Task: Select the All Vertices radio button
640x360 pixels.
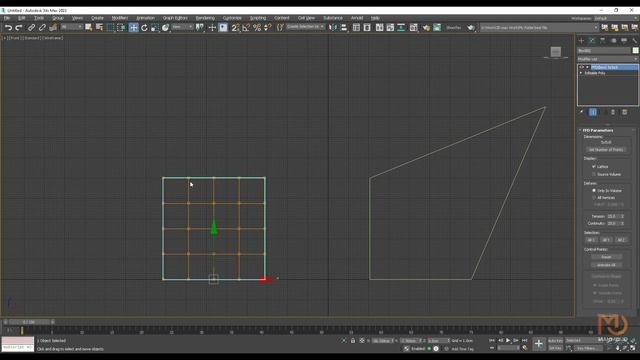Action: pyautogui.click(x=594, y=198)
